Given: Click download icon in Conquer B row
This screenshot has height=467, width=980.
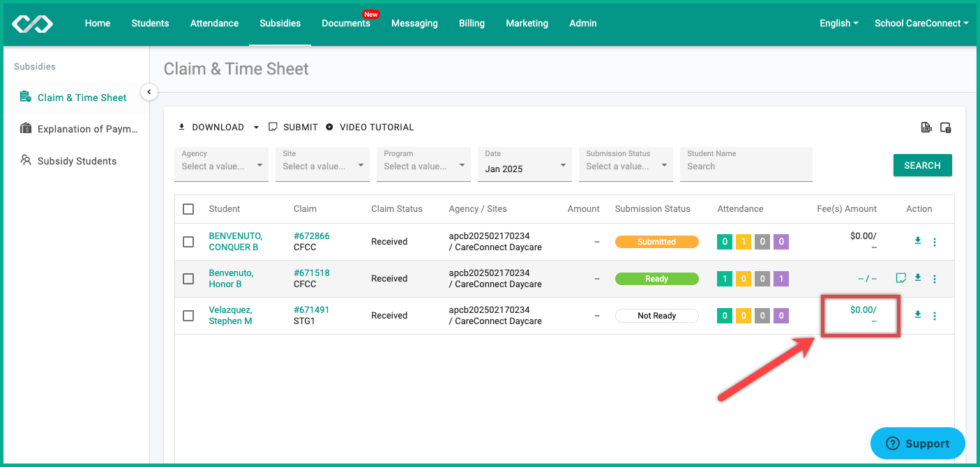Looking at the screenshot, I should tap(918, 241).
